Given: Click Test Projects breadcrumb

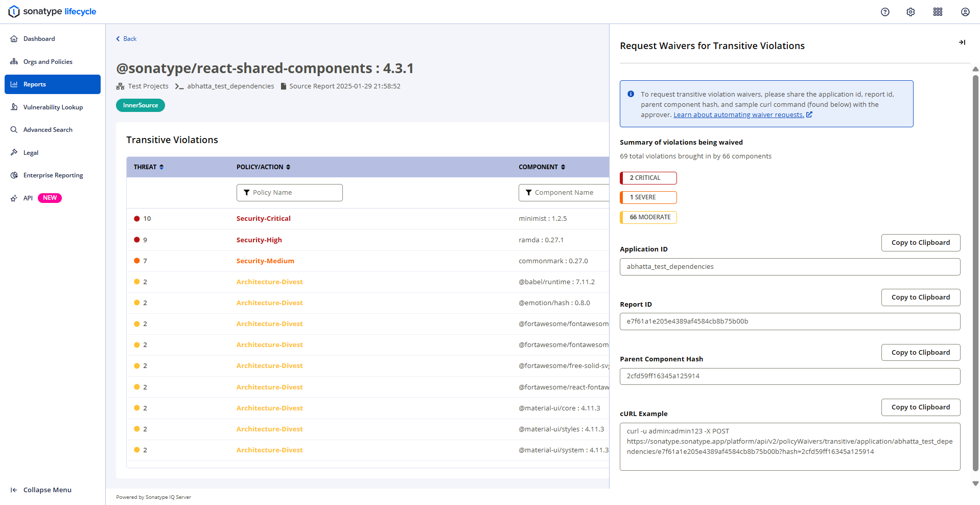Looking at the screenshot, I should (148, 86).
